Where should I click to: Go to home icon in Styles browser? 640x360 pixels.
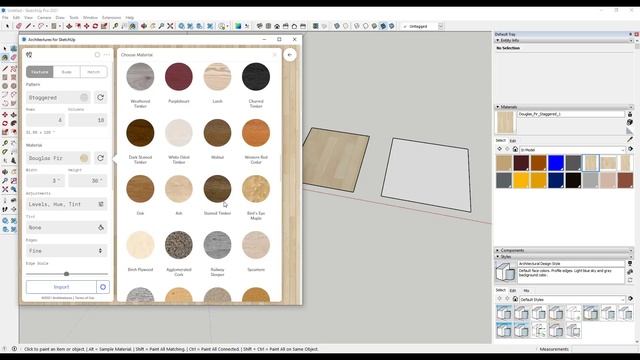515,299
